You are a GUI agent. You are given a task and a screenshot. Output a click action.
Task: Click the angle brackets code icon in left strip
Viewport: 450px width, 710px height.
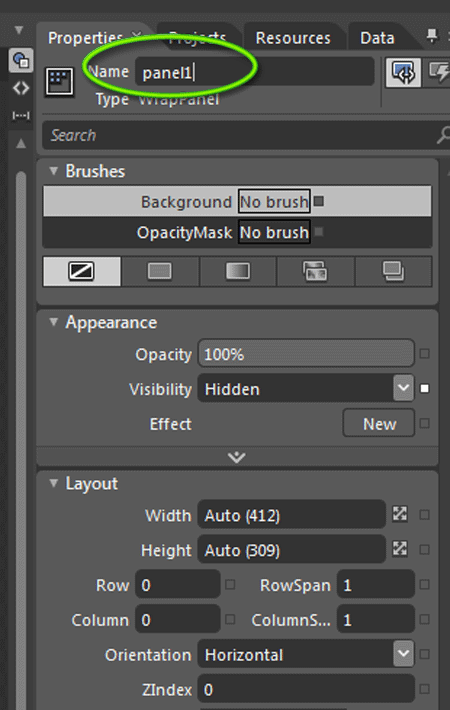click(21, 88)
